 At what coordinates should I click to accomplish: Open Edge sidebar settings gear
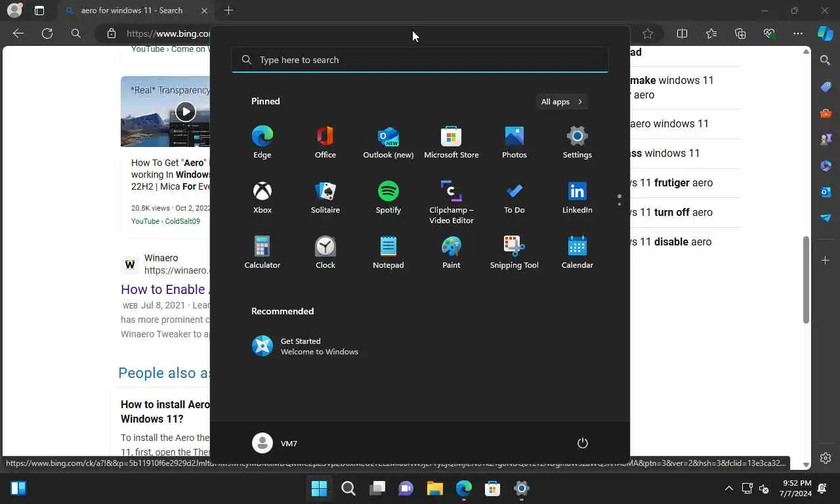(x=826, y=458)
